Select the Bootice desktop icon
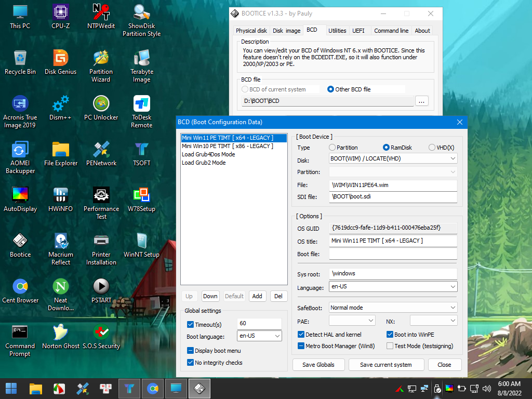This screenshot has height=399, width=532. point(20,245)
